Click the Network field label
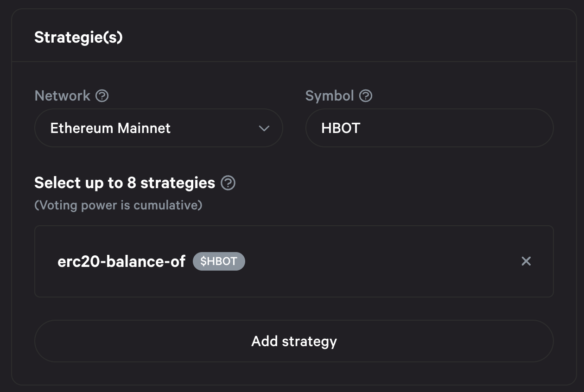 click(x=63, y=96)
